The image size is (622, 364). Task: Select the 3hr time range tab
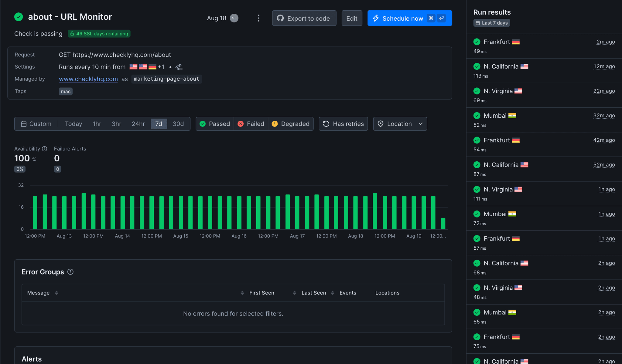(116, 124)
